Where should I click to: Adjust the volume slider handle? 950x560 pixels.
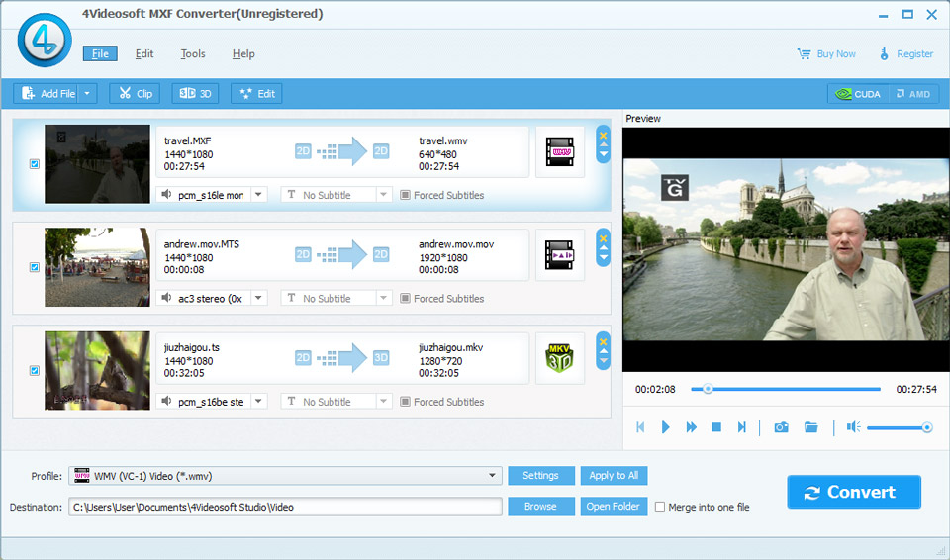click(x=927, y=427)
